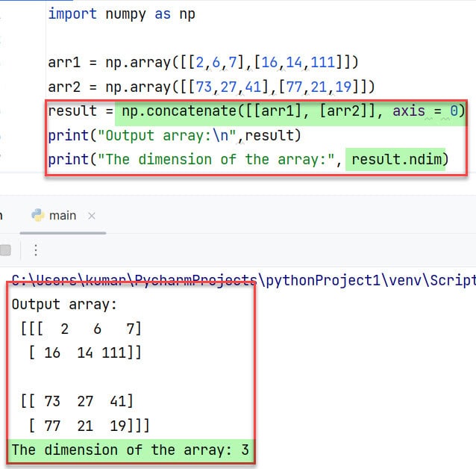Click the line 'import numpy as np'

[x=122, y=14]
